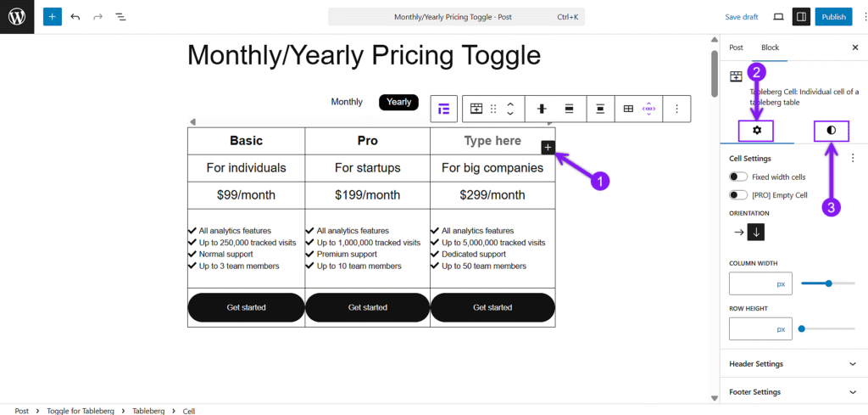Enable Fixed width cells toggle
The height and width of the screenshot is (415, 868).
pyautogui.click(x=738, y=177)
